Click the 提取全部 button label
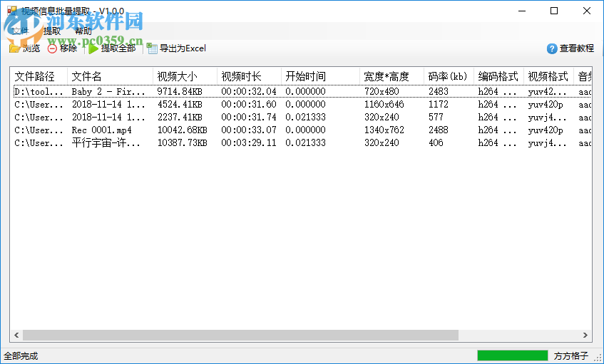Image resolution: width=604 pixels, height=364 pixels. pyautogui.click(x=118, y=48)
